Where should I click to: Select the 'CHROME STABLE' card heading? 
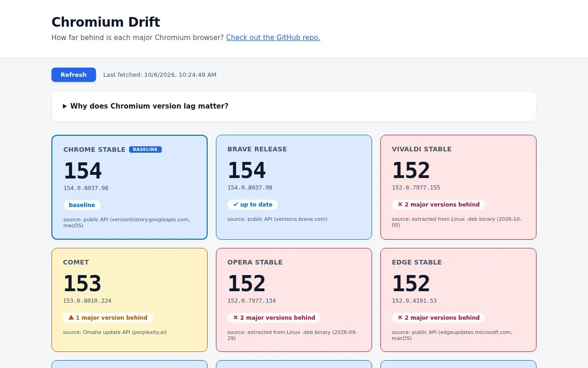(94, 149)
